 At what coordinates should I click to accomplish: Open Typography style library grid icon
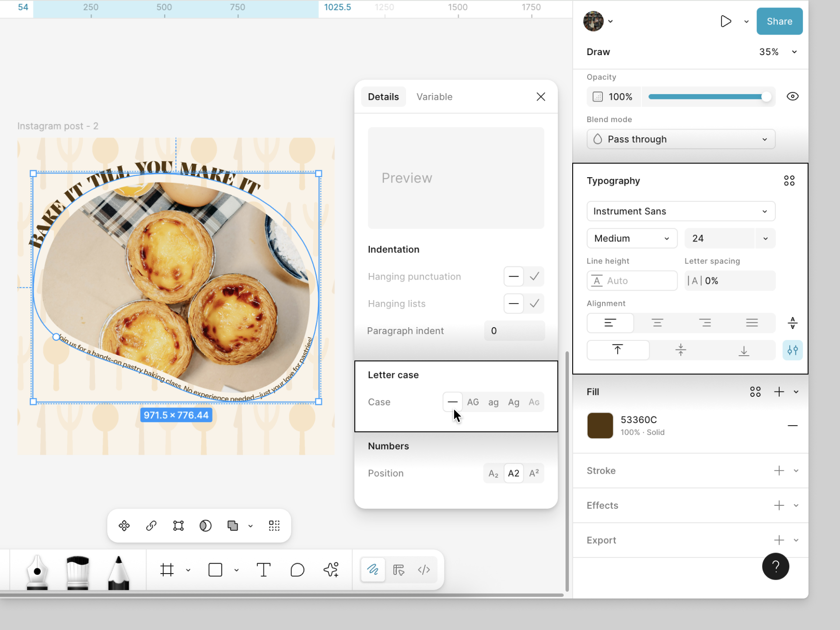789,180
